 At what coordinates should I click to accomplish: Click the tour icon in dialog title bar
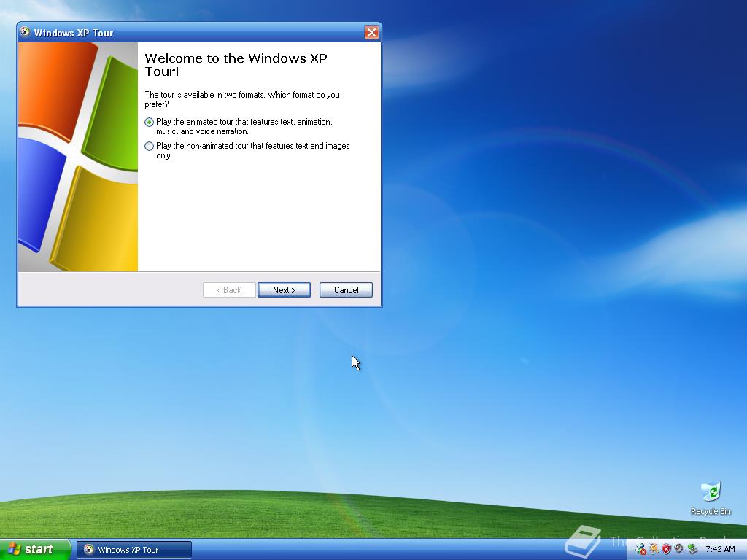[26, 32]
